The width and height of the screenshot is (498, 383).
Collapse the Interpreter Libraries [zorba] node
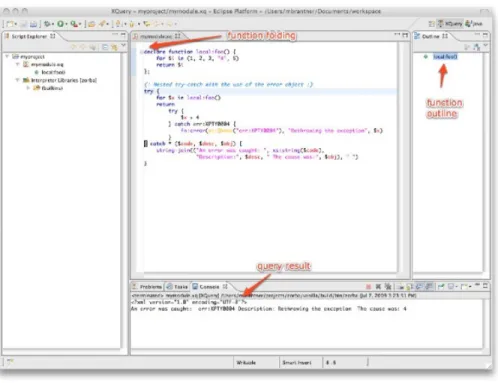point(18,80)
